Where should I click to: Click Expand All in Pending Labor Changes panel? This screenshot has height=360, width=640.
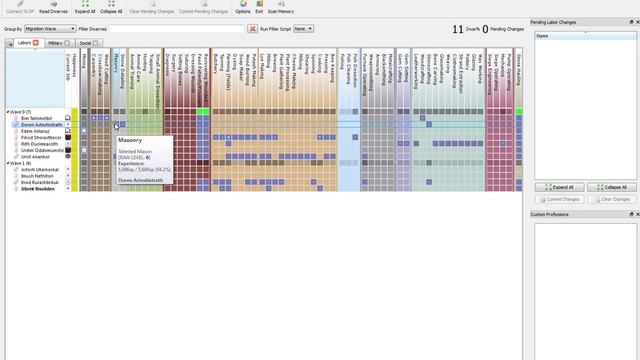tap(559, 187)
